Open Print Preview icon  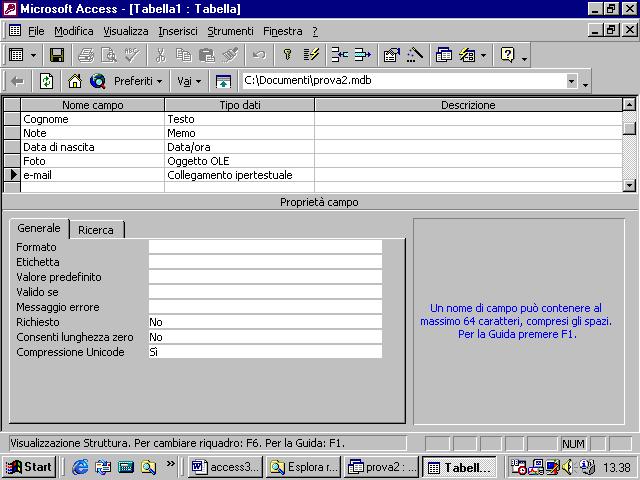tap(109, 55)
